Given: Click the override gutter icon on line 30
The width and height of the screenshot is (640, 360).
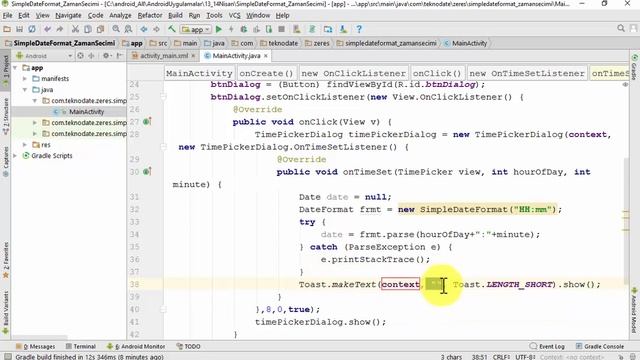Looking at the screenshot, I should [147, 171].
